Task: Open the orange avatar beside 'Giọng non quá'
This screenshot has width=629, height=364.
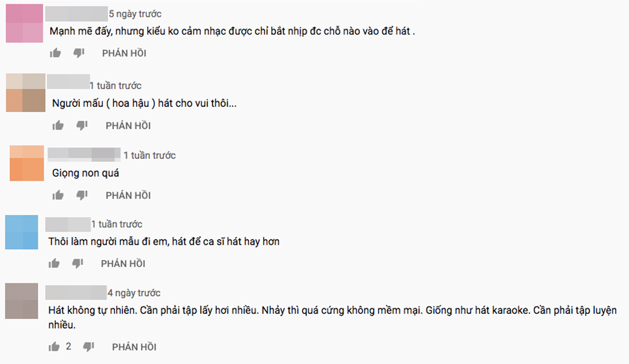Action: 27,163
